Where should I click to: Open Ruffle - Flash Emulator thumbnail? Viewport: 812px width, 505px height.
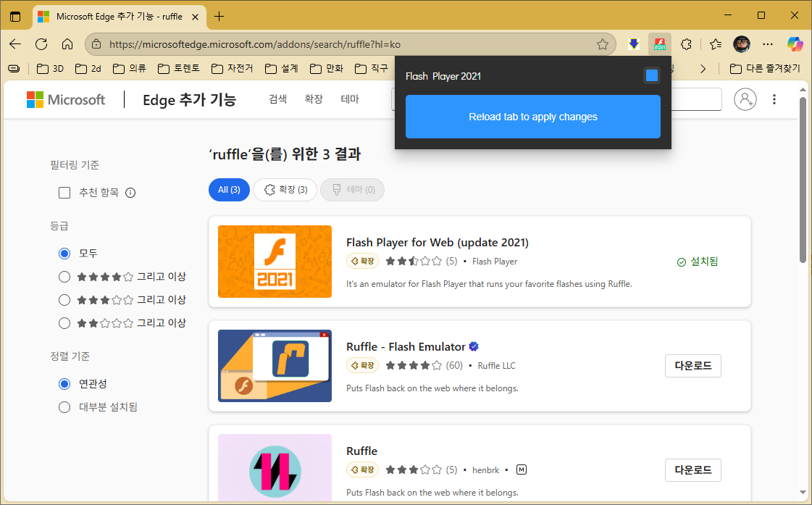pos(275,366)
